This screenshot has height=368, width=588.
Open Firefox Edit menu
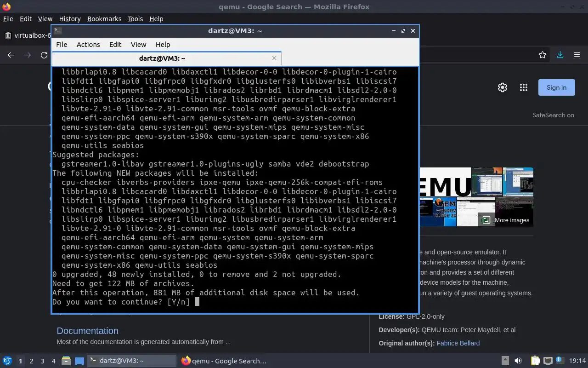[26, 19]
